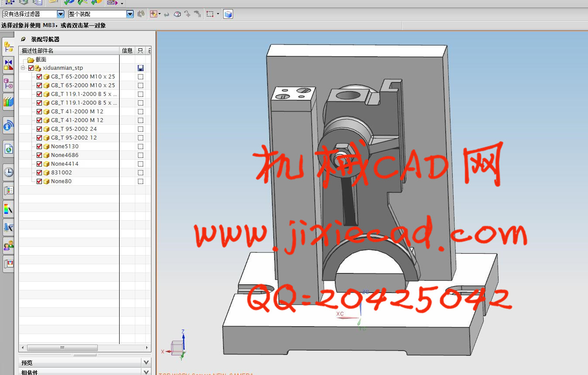Open the 没有选择过滤器 selection filter dropdown
The image size is (588, 375).
point(60,14)
